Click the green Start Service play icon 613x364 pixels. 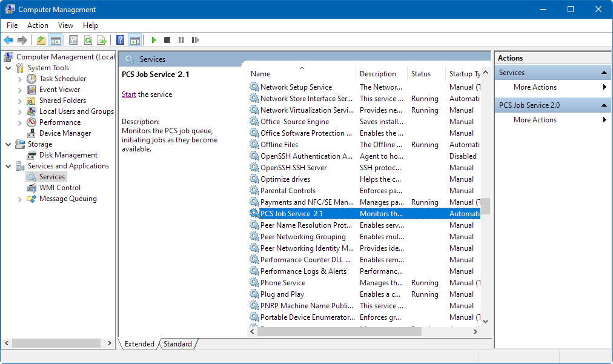click(x=154, y=40)
